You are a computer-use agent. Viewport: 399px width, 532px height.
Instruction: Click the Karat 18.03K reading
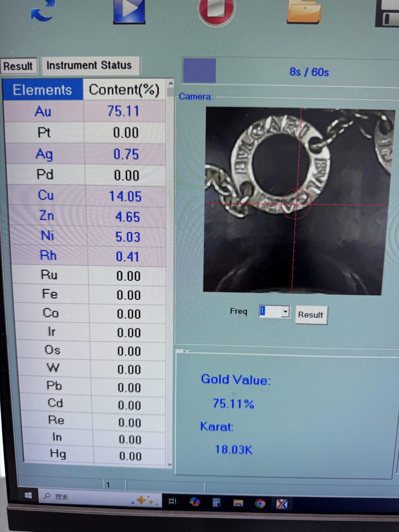pyautogui.click(x=234, y=449)
